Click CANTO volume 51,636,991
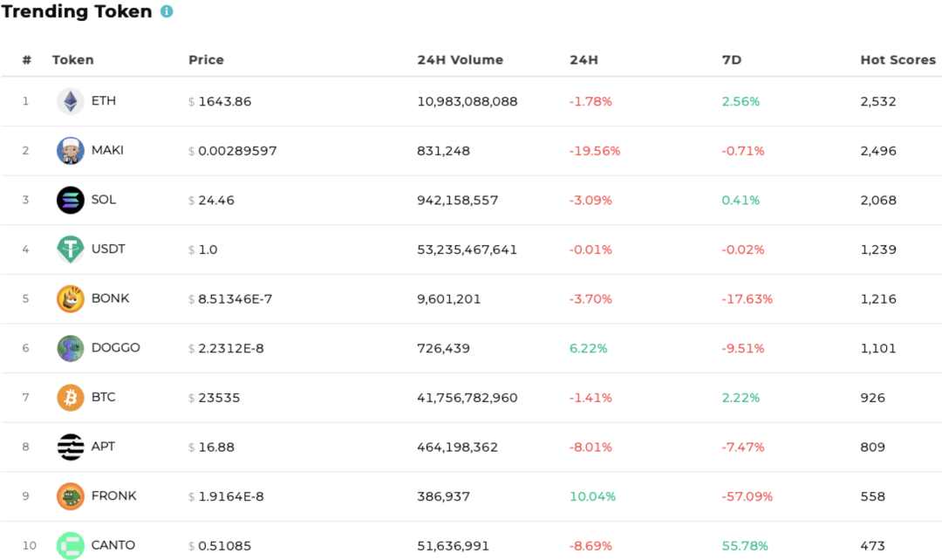The image size is (942, 560). tap(453, 545)
